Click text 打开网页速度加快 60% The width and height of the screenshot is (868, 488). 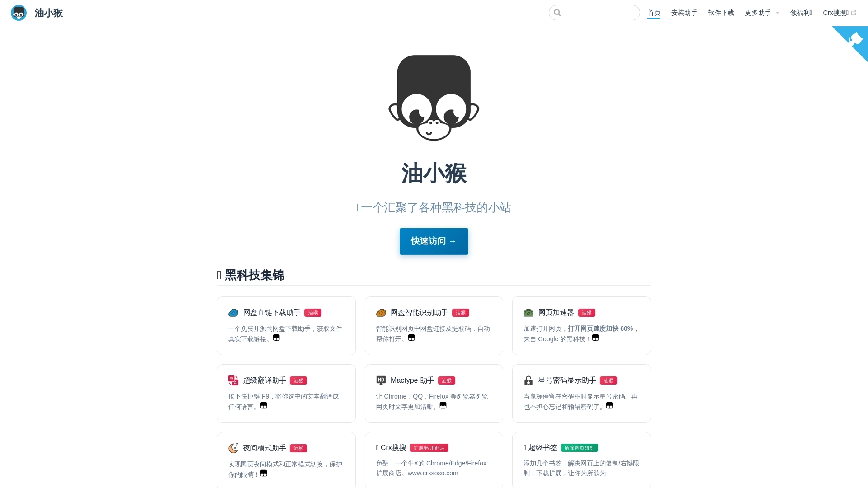point(600,328)
